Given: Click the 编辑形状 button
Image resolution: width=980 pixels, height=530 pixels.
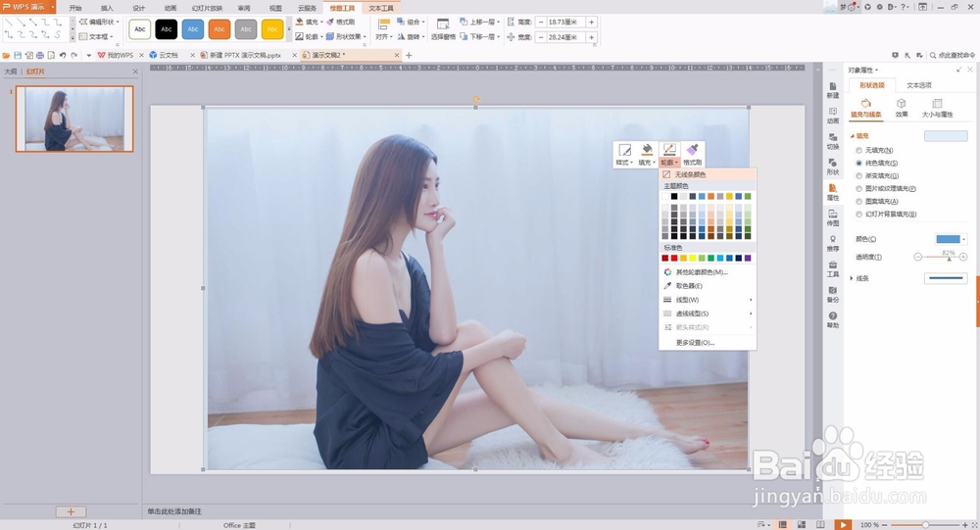Looking at the screenshot, I should tap(99, 22).
